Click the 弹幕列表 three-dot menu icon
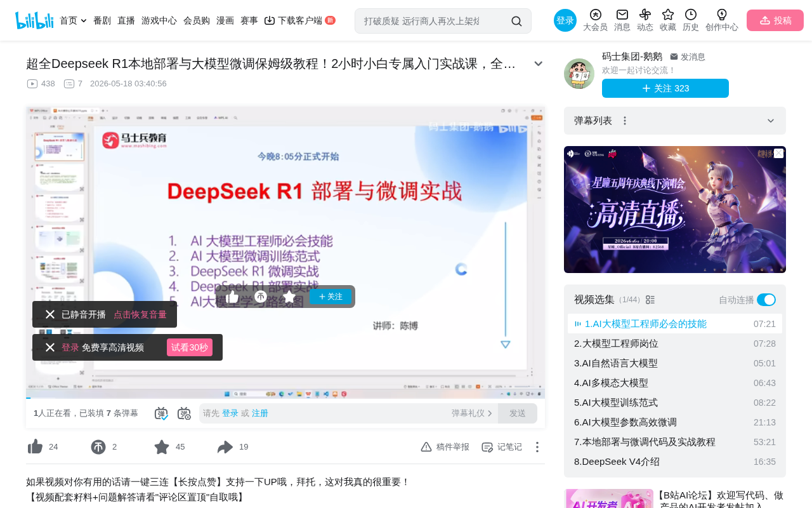The height and width of the screenshot is (508, 812). [x=625, y=121]
